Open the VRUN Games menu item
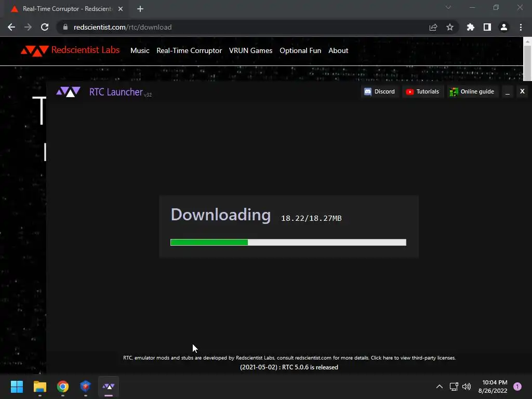532x399 pixels. pos(250,50)
